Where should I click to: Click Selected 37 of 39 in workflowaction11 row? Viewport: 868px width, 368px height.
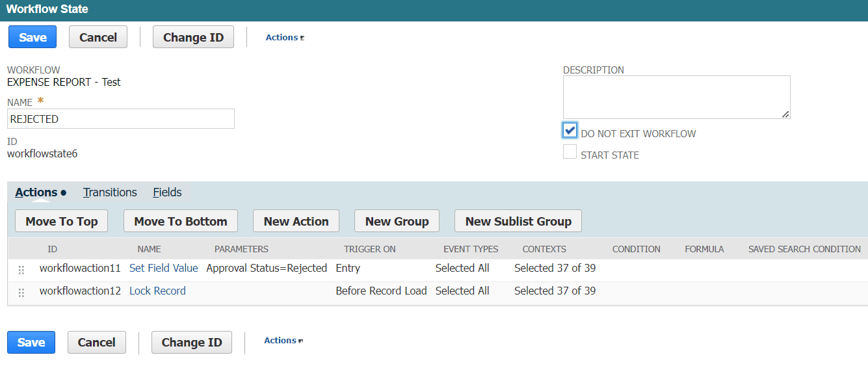[555, 268]
